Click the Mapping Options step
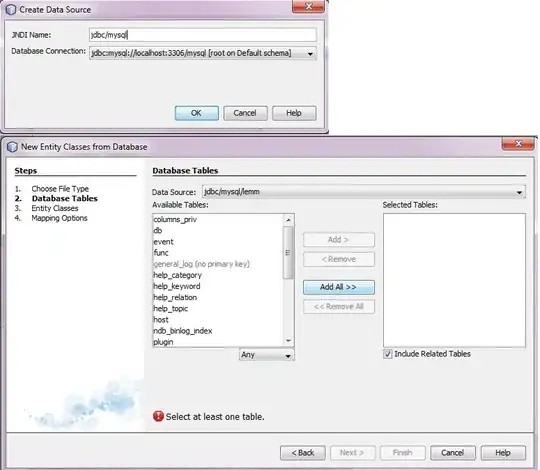Image resolution: width=540 pixels, height=470 pixels. 59,218
